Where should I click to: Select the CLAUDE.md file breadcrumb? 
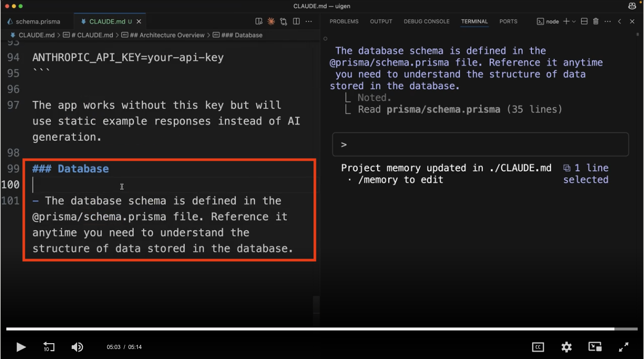coord(33,35)
